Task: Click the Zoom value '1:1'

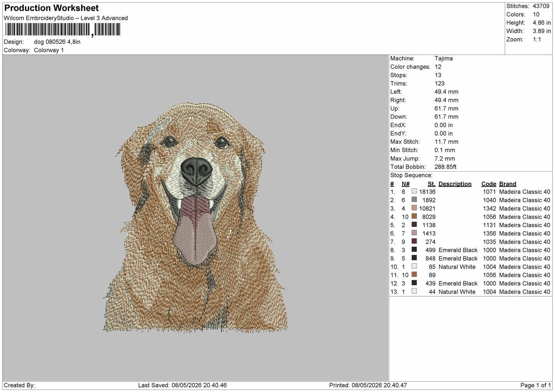Action: tap(537, 40)
